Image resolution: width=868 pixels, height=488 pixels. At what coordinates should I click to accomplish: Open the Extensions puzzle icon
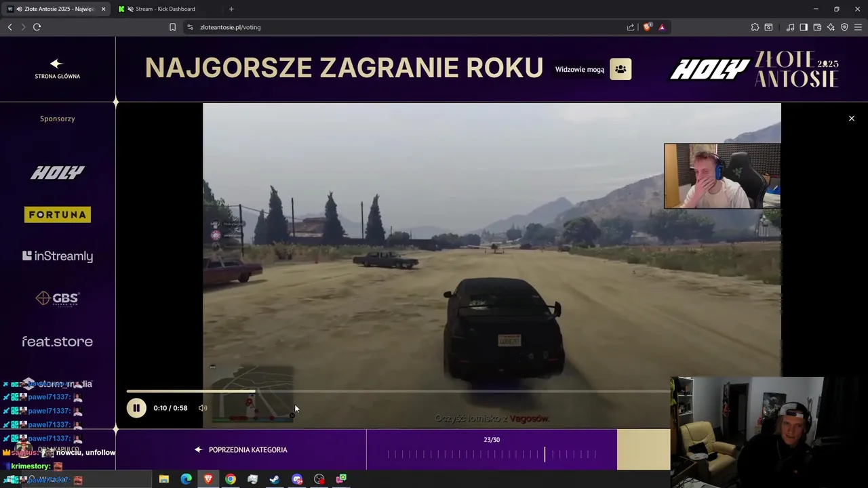(x=755, y=27)
